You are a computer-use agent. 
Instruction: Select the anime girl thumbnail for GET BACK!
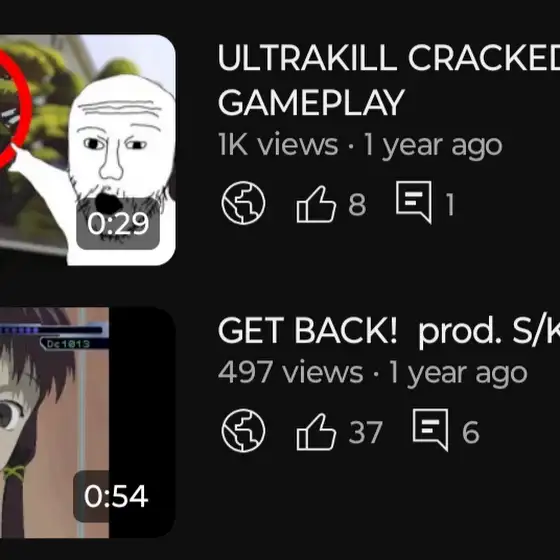tap(88, 422)
